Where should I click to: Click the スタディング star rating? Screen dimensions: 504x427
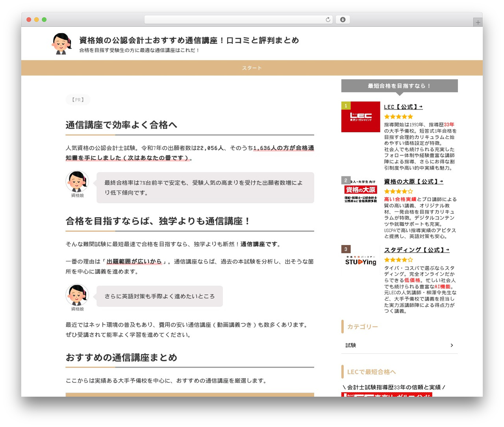(398, 260)
